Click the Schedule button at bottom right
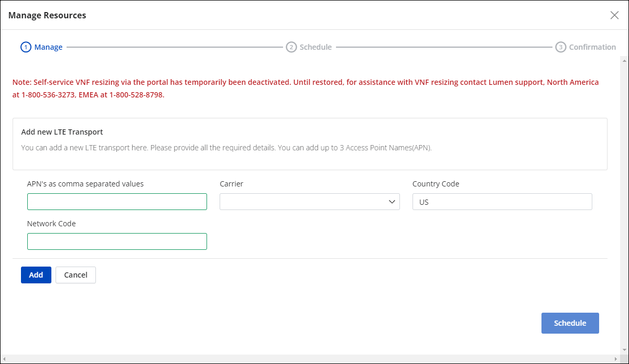 click(570, 323)
